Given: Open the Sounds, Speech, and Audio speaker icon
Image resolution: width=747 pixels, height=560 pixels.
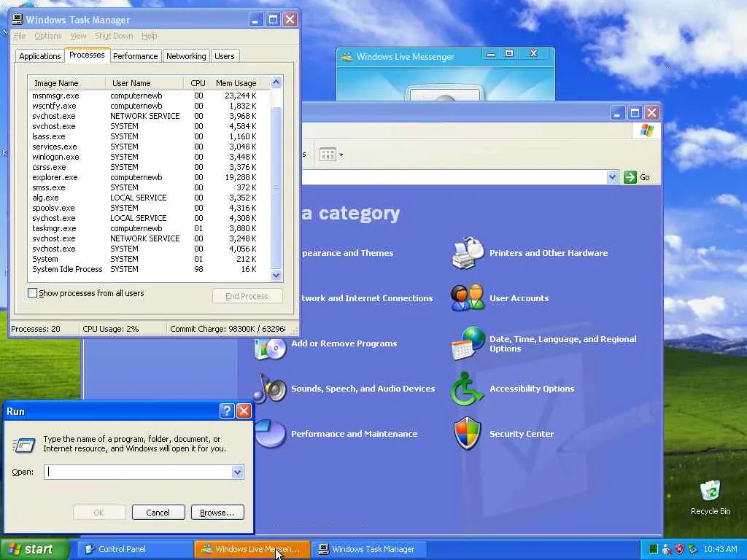Looking at the screenshot, I should [270, 389].
